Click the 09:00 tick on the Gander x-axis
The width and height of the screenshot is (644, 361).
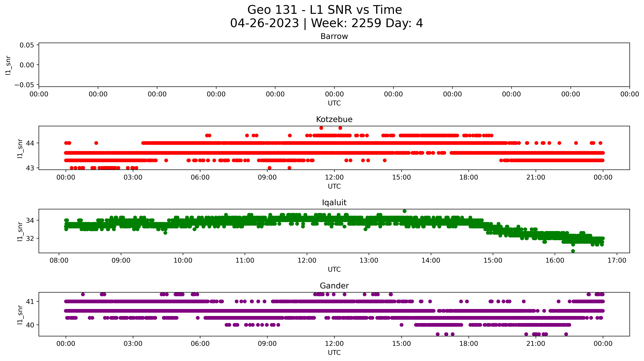point(267,344)
